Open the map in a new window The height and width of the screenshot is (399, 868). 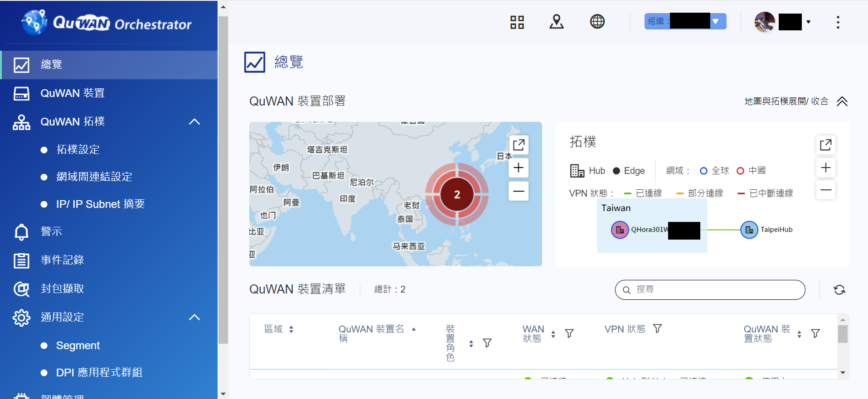[519, 145]
